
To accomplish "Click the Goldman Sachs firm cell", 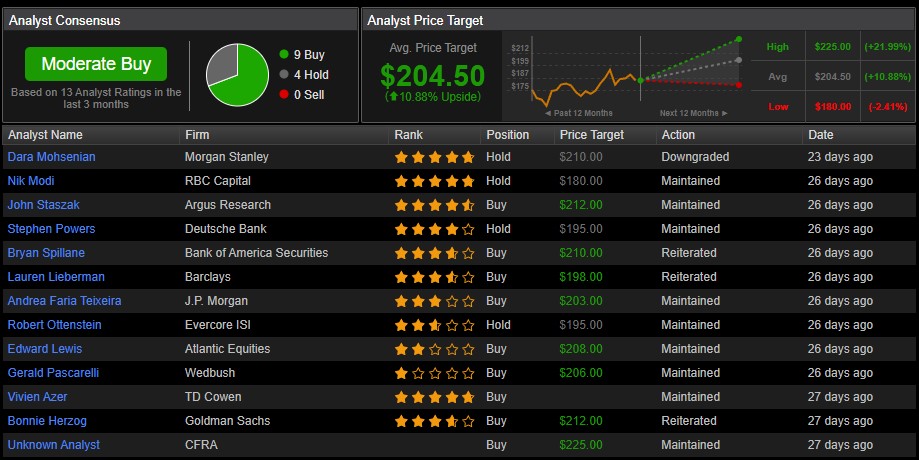I will click(x=227, y=421).
